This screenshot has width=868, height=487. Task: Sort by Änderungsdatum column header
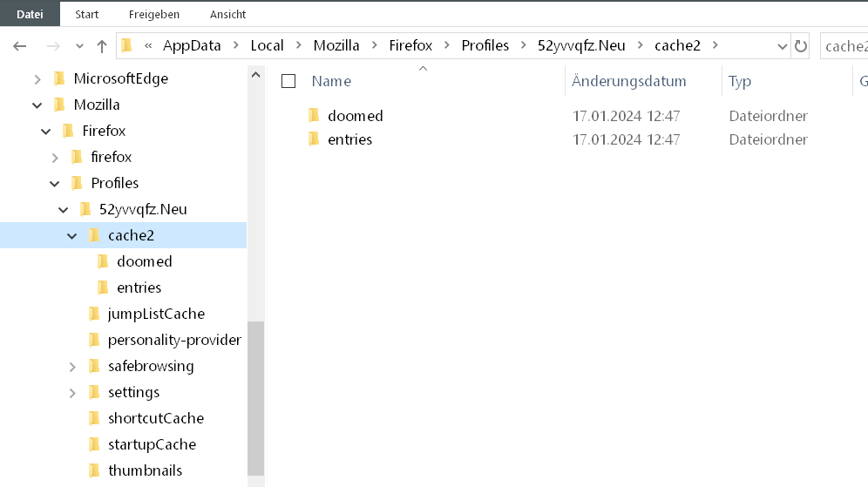tap(629, 81)
